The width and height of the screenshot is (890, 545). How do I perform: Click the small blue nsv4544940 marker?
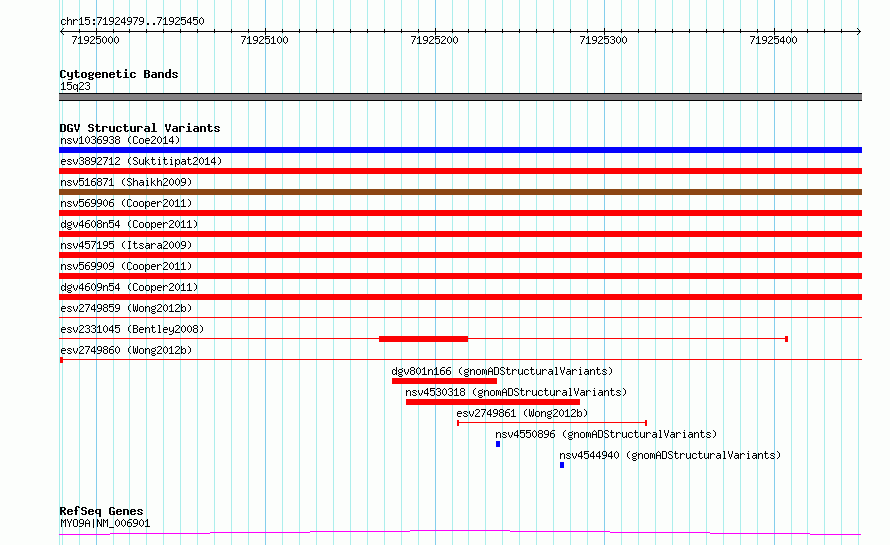(562, 465)
